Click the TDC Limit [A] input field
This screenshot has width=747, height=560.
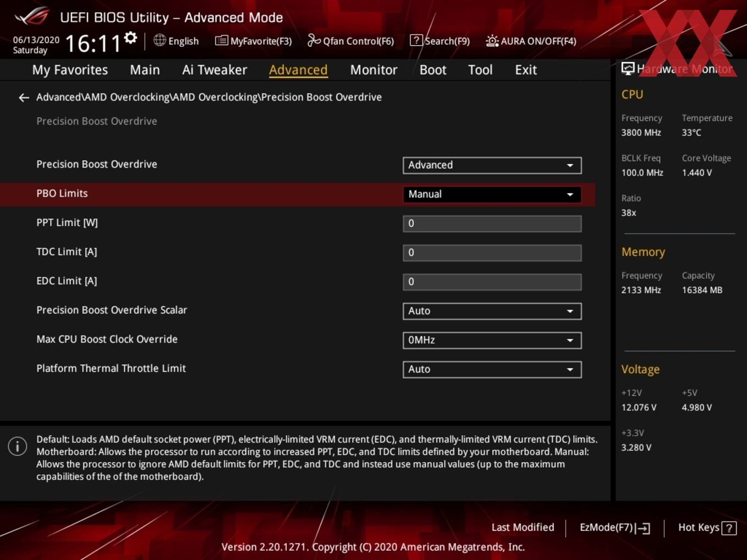(492, 253)
